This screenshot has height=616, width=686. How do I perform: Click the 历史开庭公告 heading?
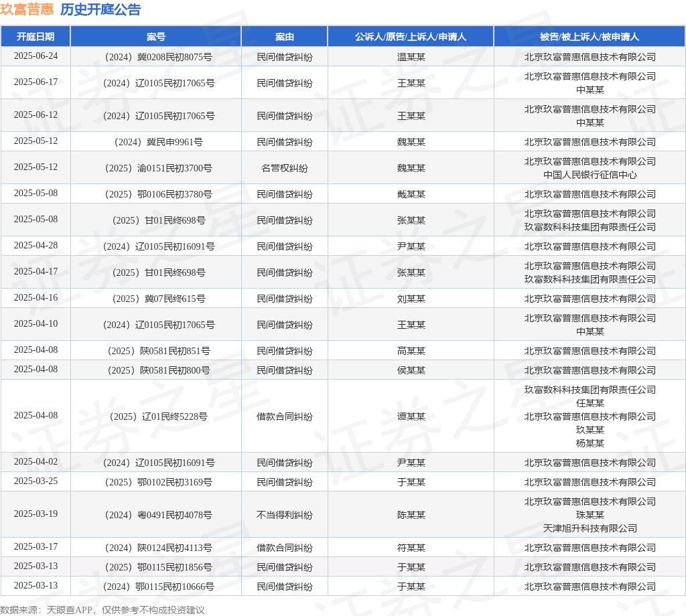click(x=100, y=9)
